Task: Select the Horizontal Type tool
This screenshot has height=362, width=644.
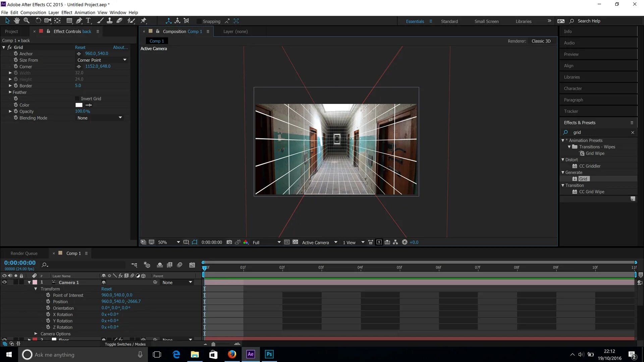Action: coord(88,21)
